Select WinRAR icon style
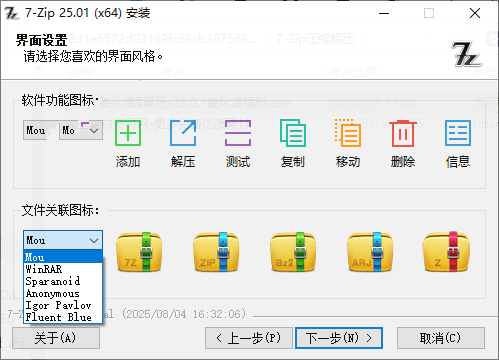 point(63,269)
